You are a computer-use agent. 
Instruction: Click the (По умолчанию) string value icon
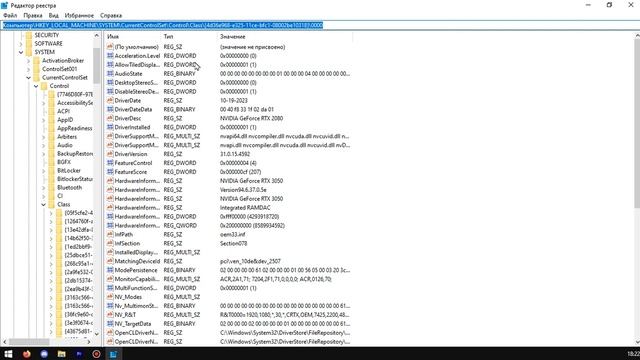110,47
